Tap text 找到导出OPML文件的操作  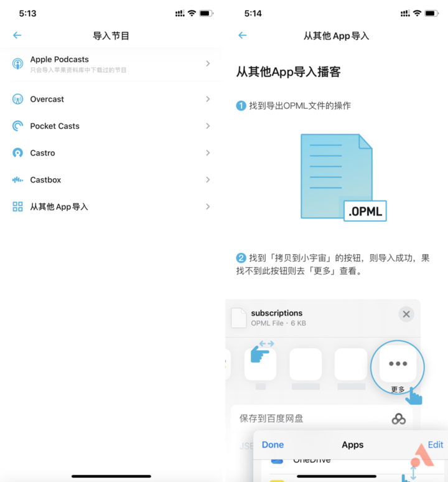point(300,106)
